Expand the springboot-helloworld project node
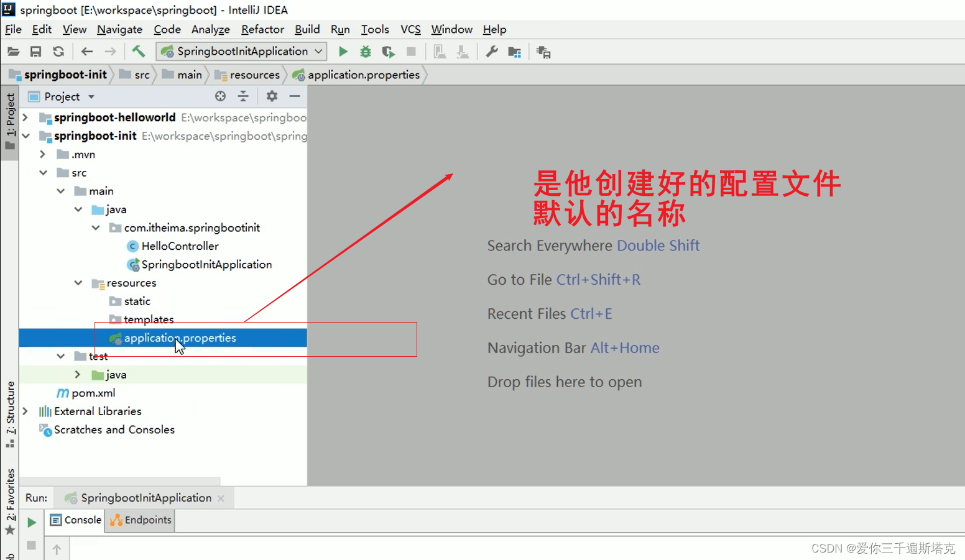Screen dimensions: 965x560 click(x=25, y=117)
